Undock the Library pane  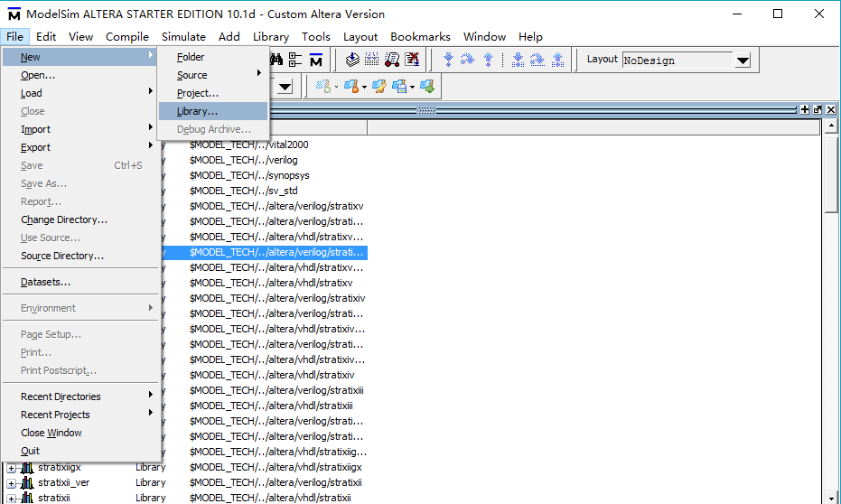tap(818, 109)
